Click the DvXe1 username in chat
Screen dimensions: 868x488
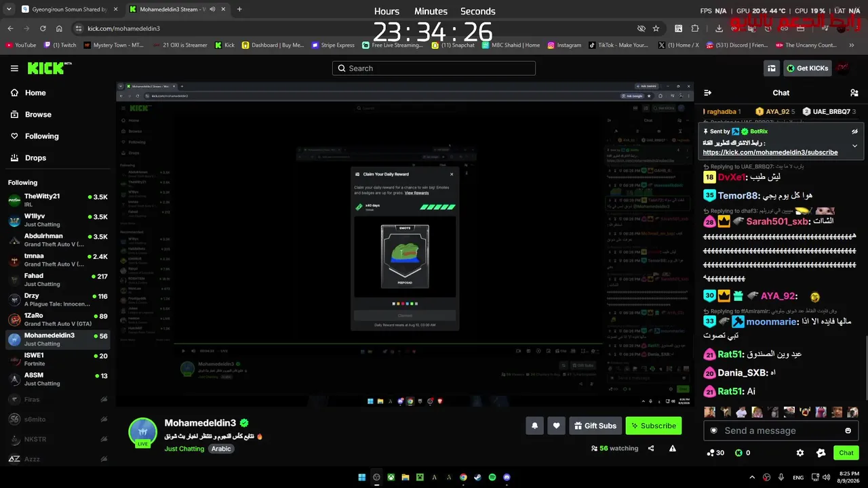[x=732, y=177]
